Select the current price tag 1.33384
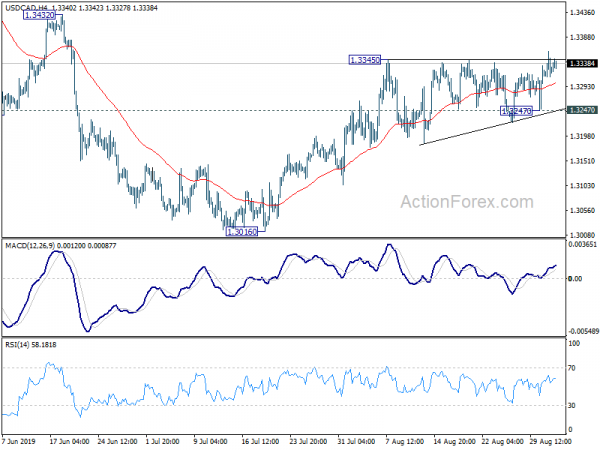 click(582, 64)
